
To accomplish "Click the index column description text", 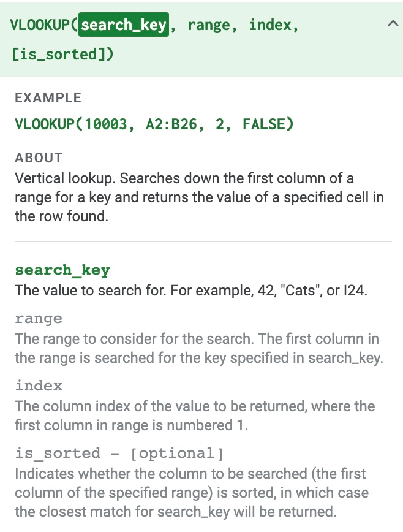I will (x=195, y=416).
